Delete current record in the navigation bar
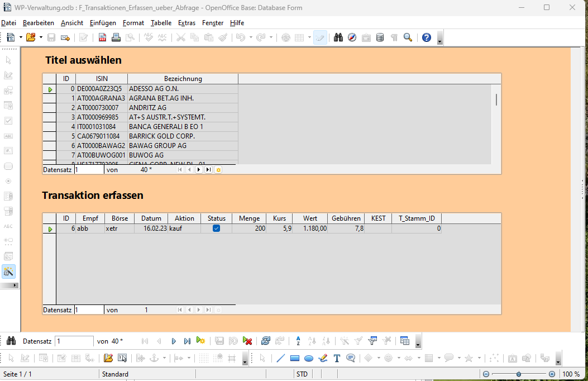The width and height of the screenshot is (588, 381). click(248, 341)
